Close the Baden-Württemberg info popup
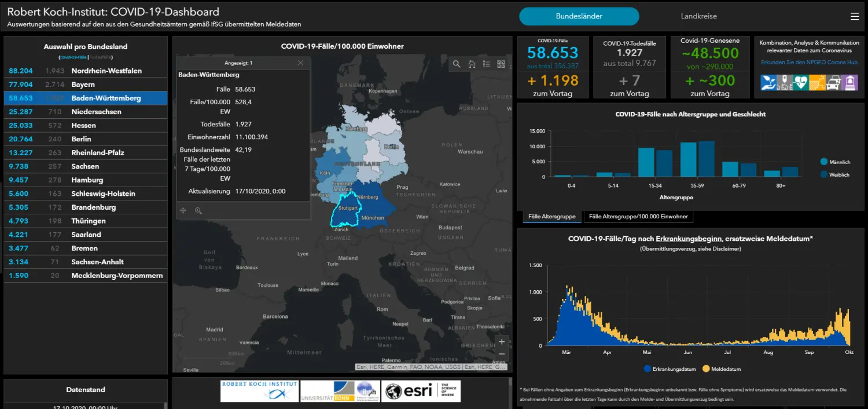868x409 pixels. tap(300, 63)
